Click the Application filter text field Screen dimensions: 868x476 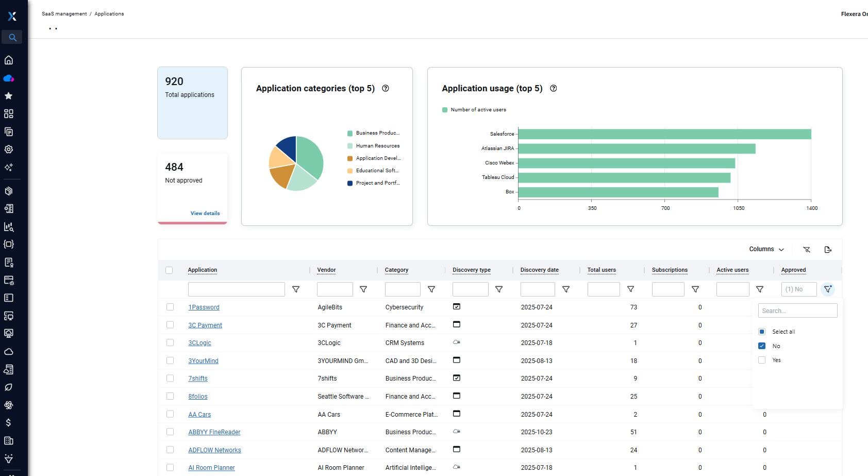pos(237,289)
